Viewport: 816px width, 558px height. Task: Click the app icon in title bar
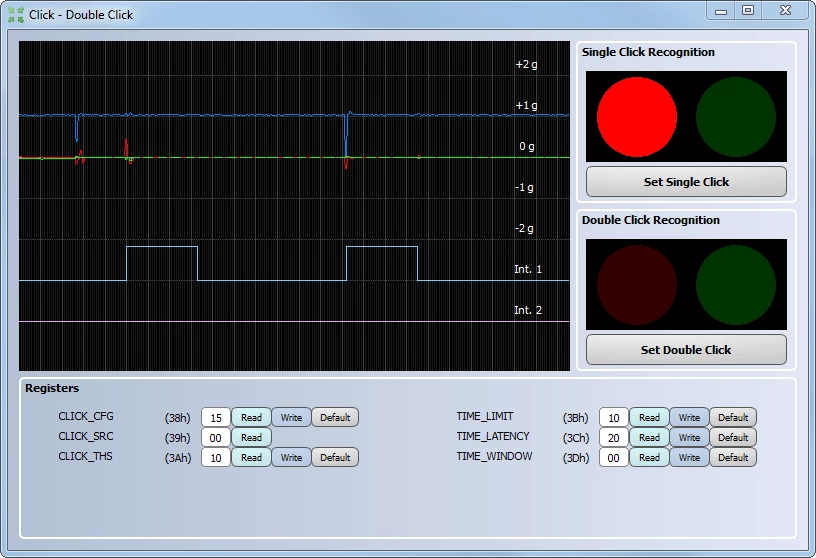tap(16, 15)
